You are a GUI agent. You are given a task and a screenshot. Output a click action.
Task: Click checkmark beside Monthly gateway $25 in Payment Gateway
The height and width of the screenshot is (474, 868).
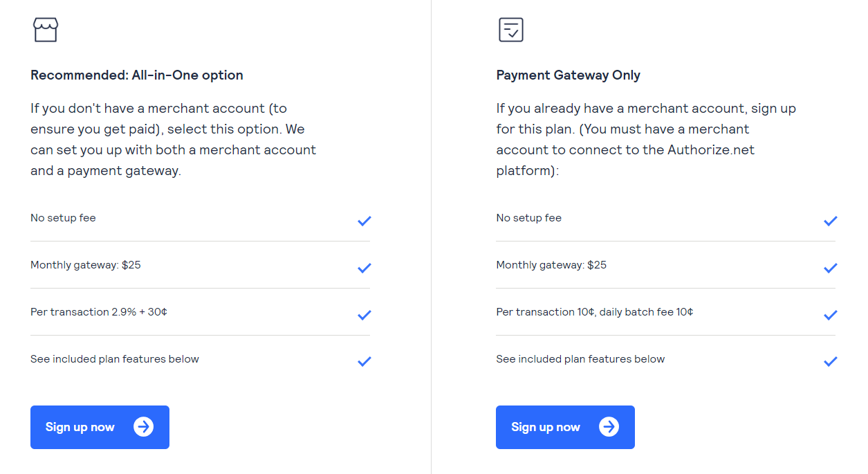(x=831, y=268)
